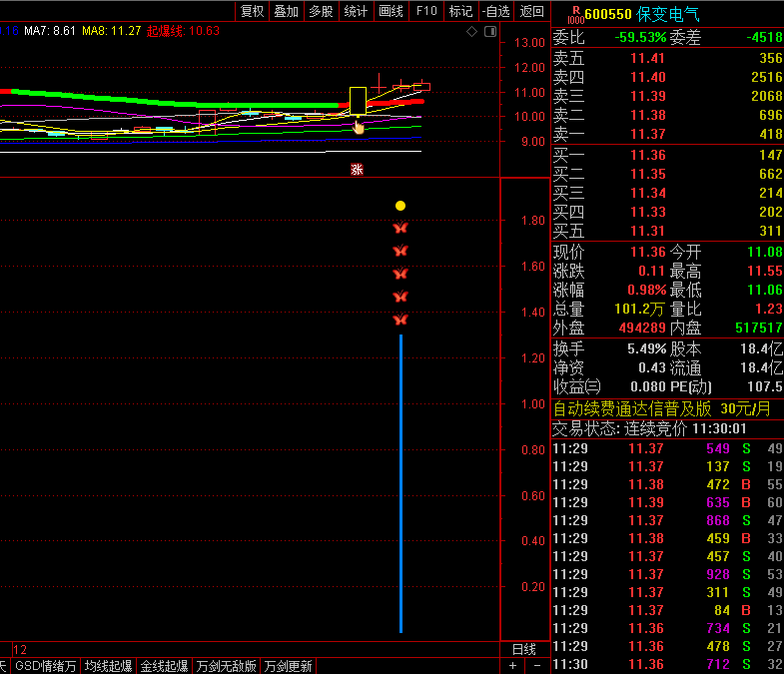Viewport: 784px width, 674px height.
Task: Click the 自动续费通达信普及版 promotion link
Action: click(x=633, y=408)
